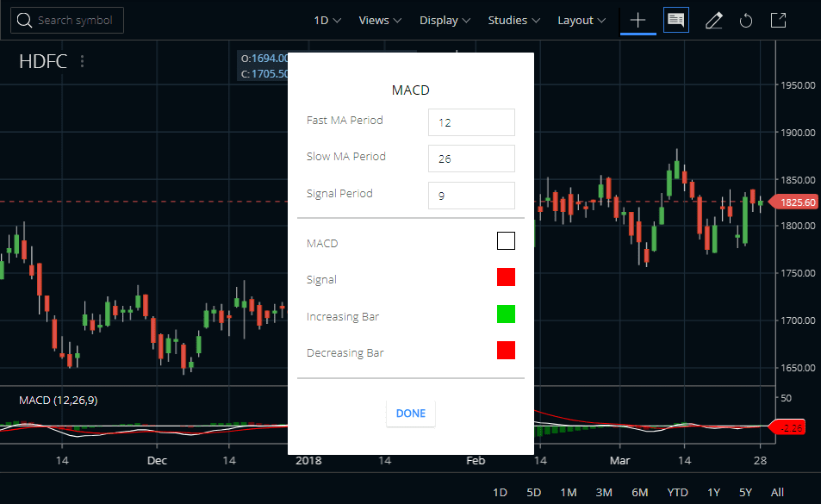Click the MACD (12,26,9) panel label

[x=58, y=401]
